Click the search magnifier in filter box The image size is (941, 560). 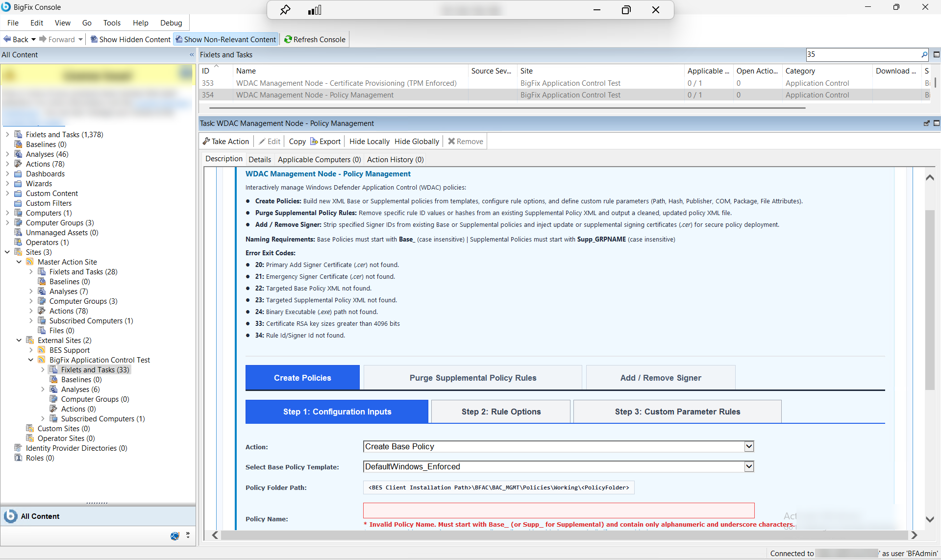click(924, 54)
